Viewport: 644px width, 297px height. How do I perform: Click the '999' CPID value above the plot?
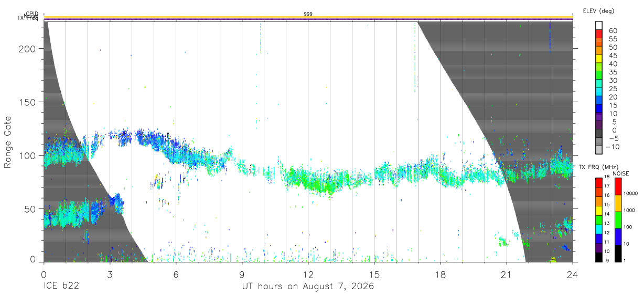pos(308,14)
